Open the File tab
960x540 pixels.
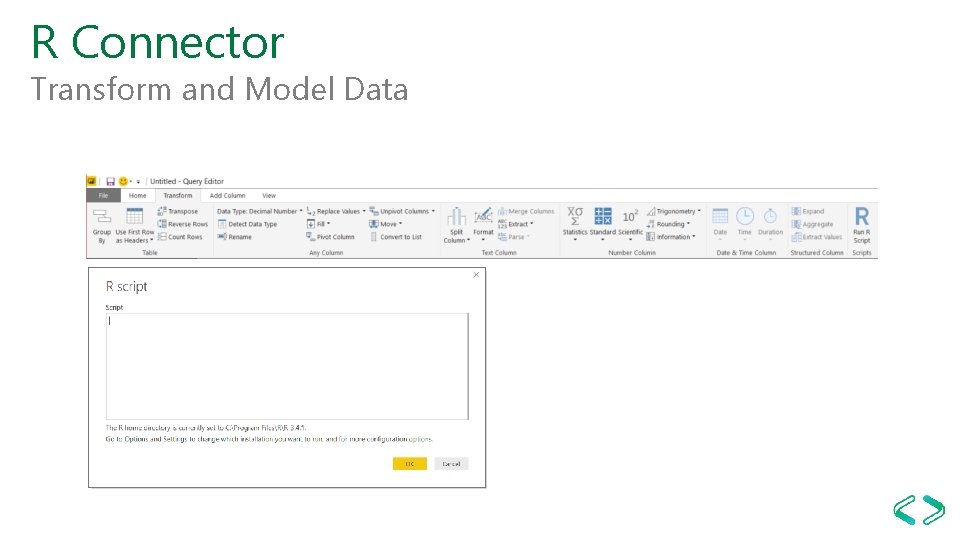103,195
